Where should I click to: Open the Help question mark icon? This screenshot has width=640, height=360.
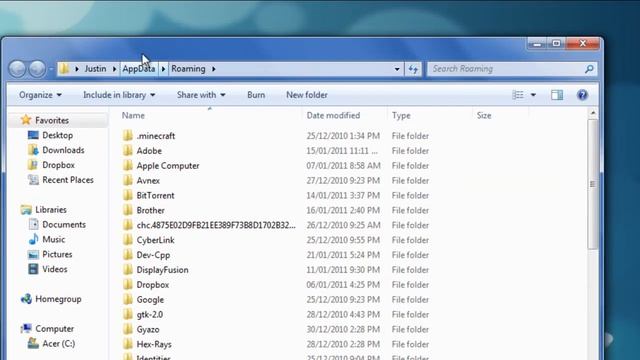[x=582, y=95]
